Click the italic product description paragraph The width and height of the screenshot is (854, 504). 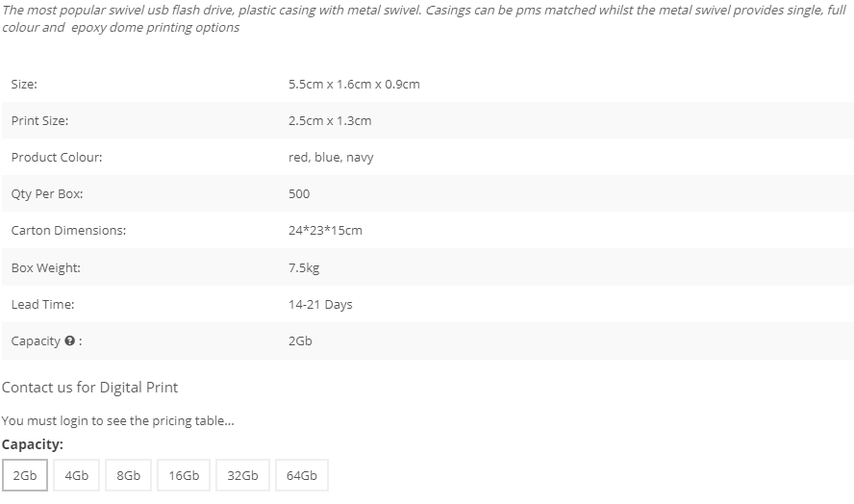[424, 18]
